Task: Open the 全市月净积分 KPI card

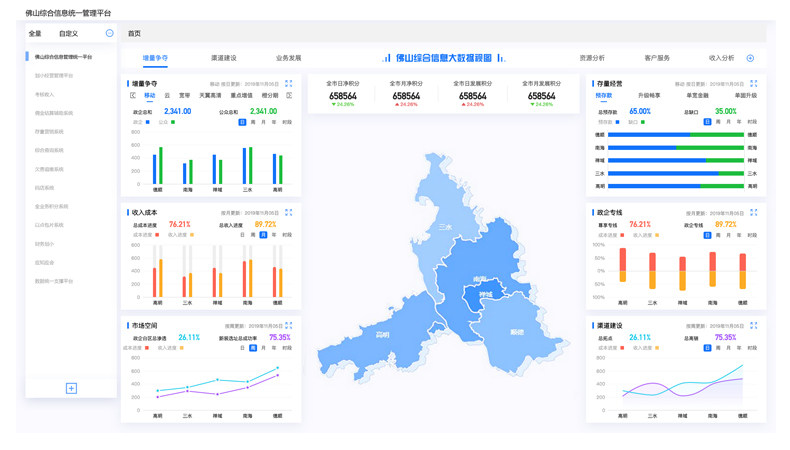Action: (406, 94)
